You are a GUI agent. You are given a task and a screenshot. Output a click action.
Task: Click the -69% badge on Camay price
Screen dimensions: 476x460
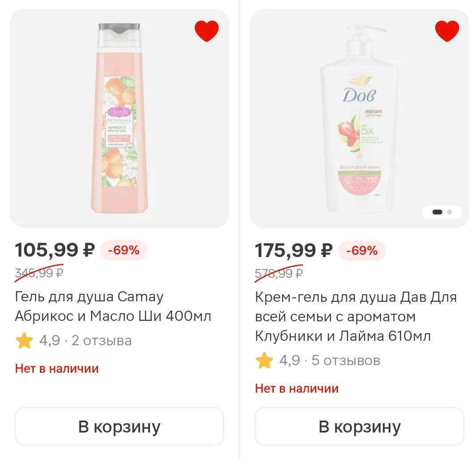tap(124, 250)
